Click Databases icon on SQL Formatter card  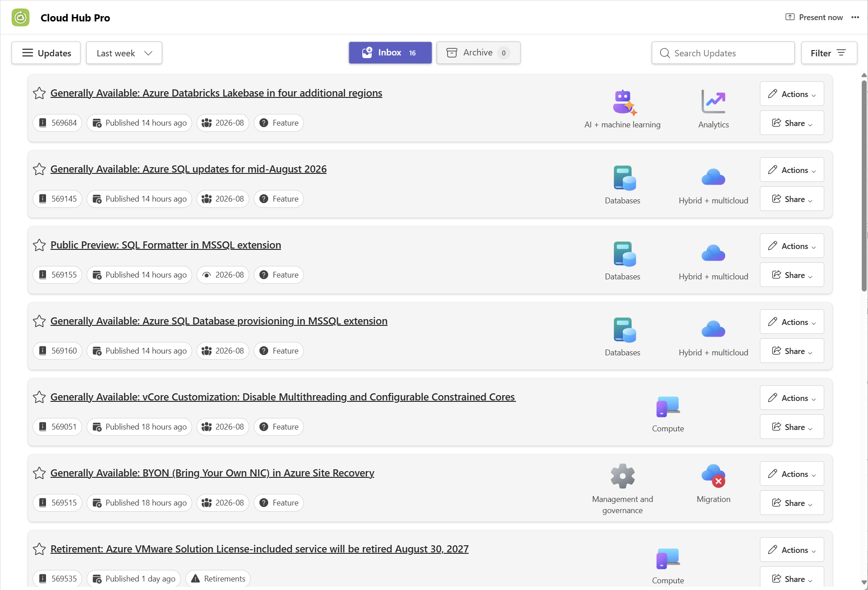pyautogui.click(x=624, y=254)
